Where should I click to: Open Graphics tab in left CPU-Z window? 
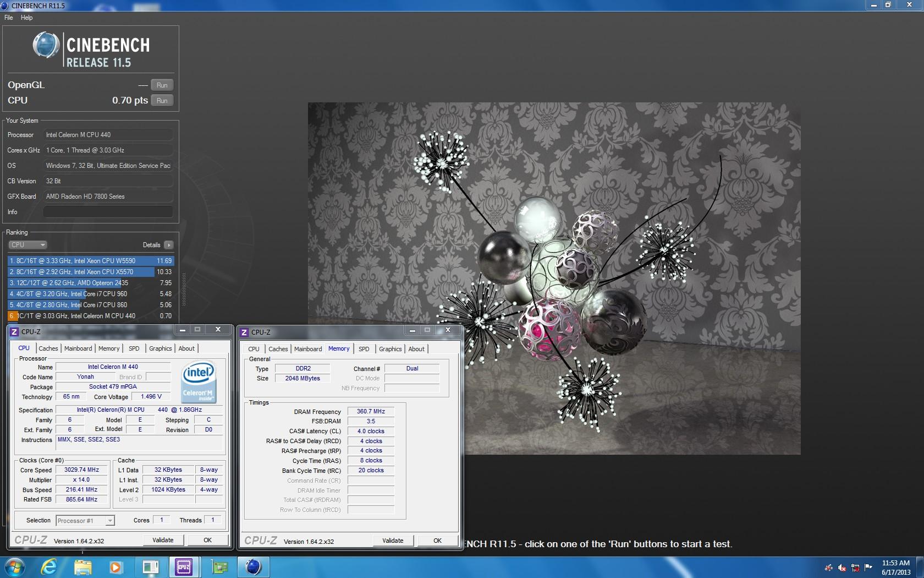pyautogui.click(x=161, y=348)
